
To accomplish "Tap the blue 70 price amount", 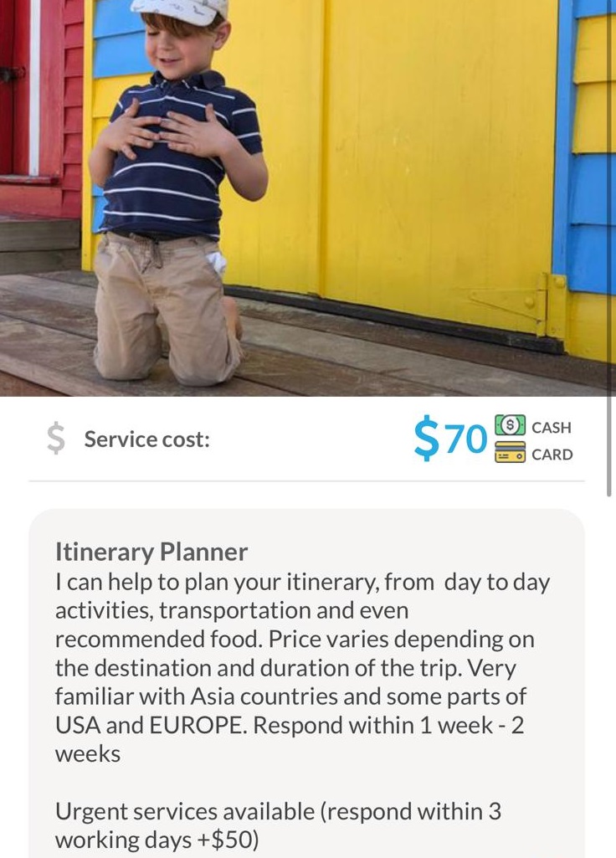I will coord(465,439).
